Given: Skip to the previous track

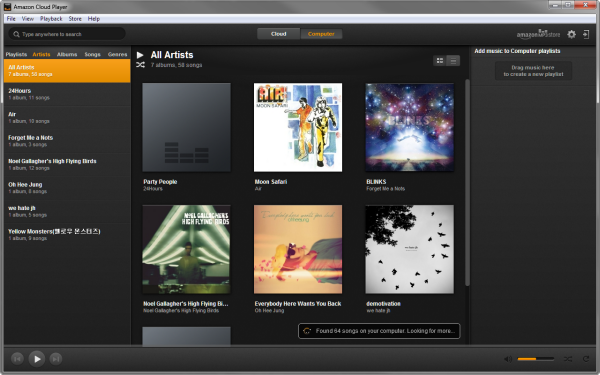Looking at the screenshot, I should coord(17,359).
